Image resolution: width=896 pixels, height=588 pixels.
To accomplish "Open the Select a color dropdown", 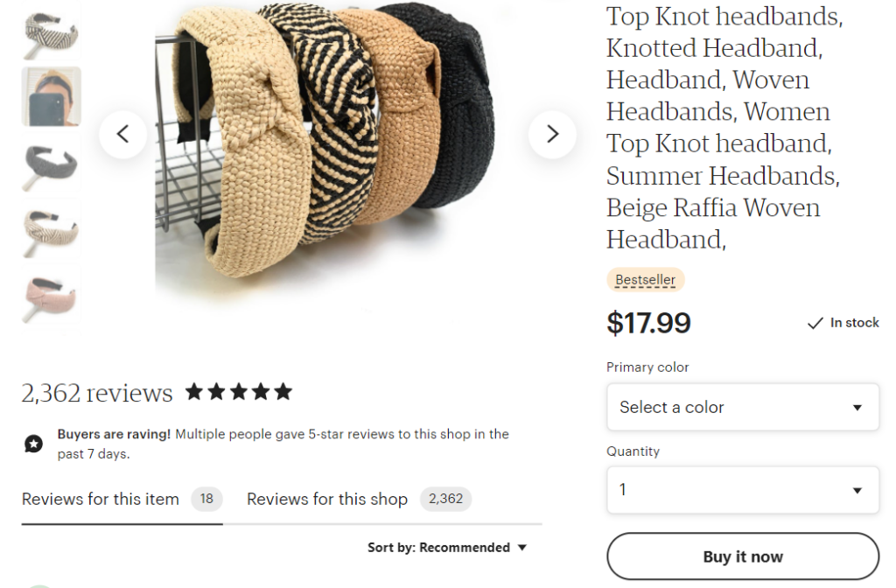I will [742, 407].
